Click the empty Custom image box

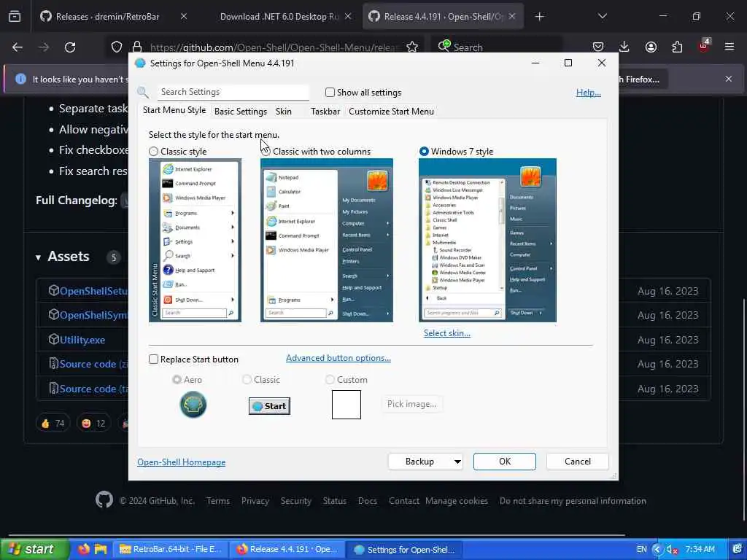pyautogui.click(x=347, y=405)
